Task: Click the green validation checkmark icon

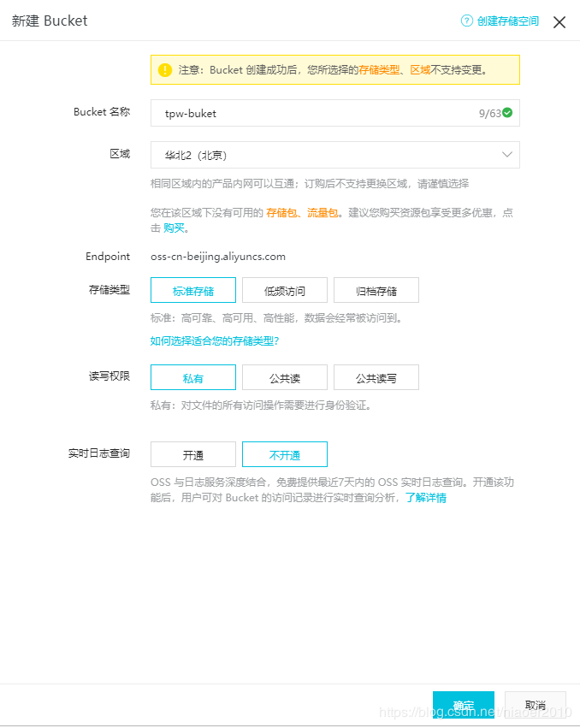Action: pyautogui.click(x=507, y=113)
